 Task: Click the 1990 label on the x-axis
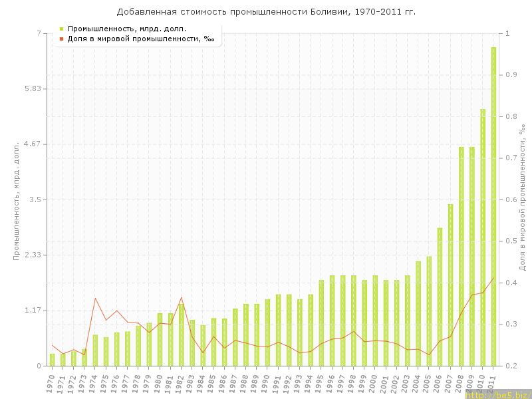point(266,383)
